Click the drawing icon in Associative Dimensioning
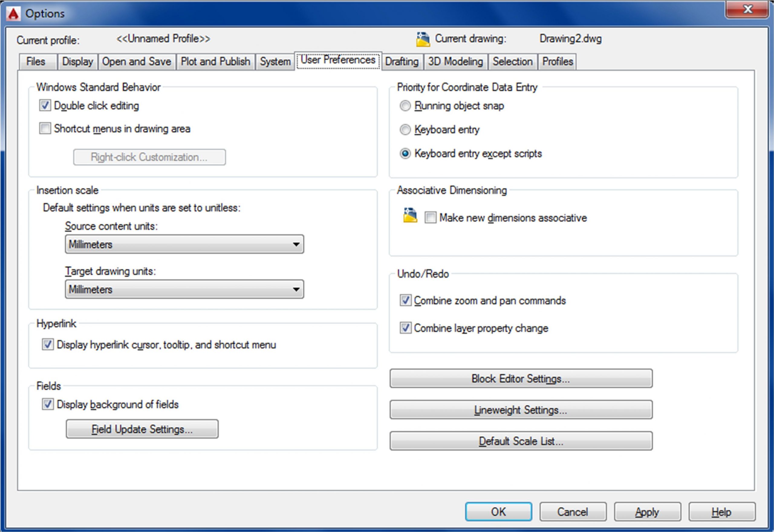Screen dimensions: 774x532 410,215
